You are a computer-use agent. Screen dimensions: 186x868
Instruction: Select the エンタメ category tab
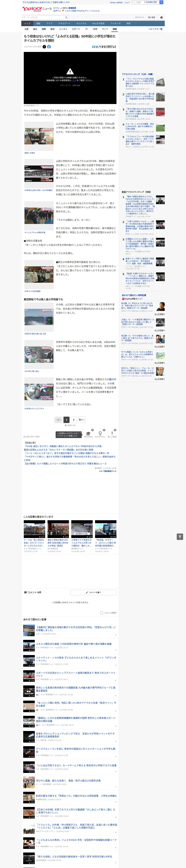click(63, 29)
